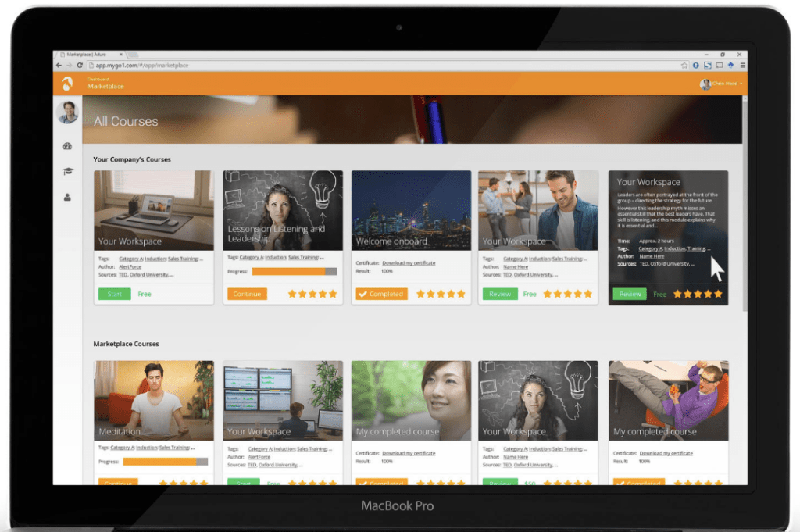The width and height of the screenshot is (800, 532).
Task: Open Lessons on Listening and Leadership thumbnail
Action: point(283,210)
